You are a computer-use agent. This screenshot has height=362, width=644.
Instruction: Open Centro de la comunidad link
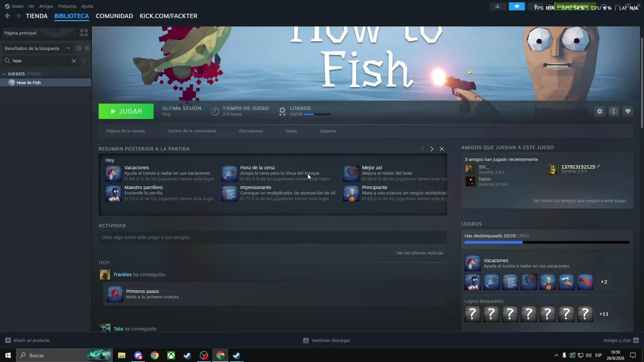pos(192,131)
